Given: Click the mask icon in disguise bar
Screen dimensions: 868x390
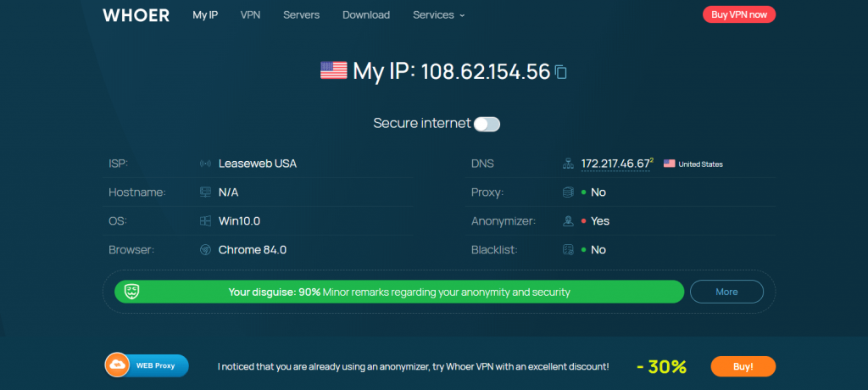Looking at the screenshot, I should tap(131, 292).
